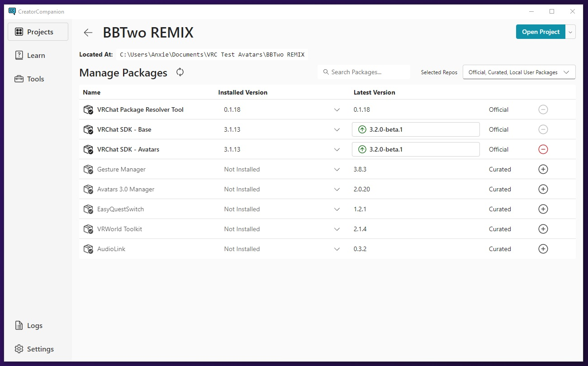Open the Tools sidebar tab

pos(38,79)
